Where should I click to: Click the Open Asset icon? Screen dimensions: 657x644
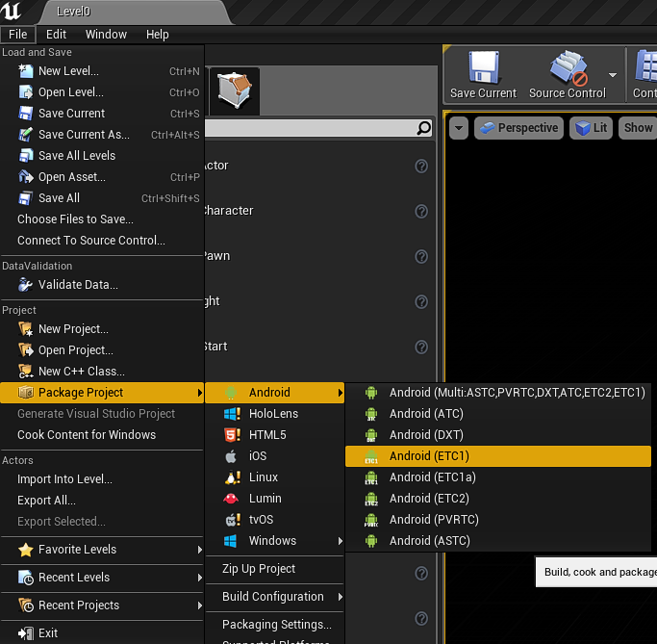[x=26, y=177]
